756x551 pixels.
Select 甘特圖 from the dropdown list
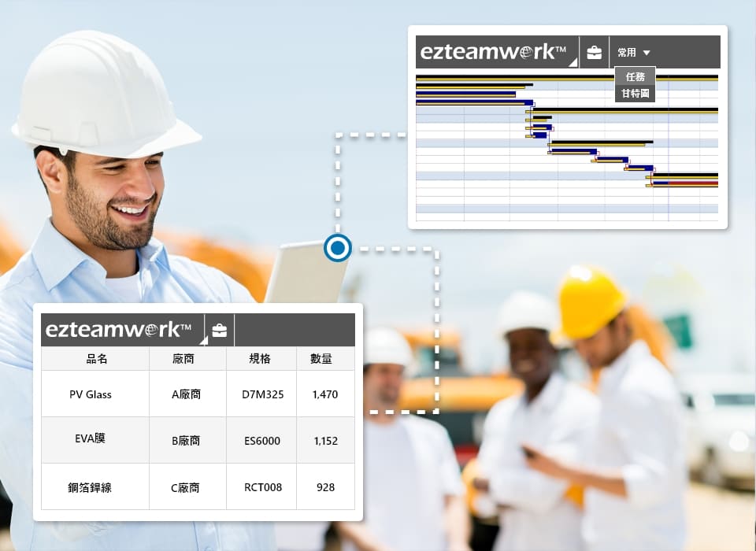pyautogui.click(x=635, y=93)
